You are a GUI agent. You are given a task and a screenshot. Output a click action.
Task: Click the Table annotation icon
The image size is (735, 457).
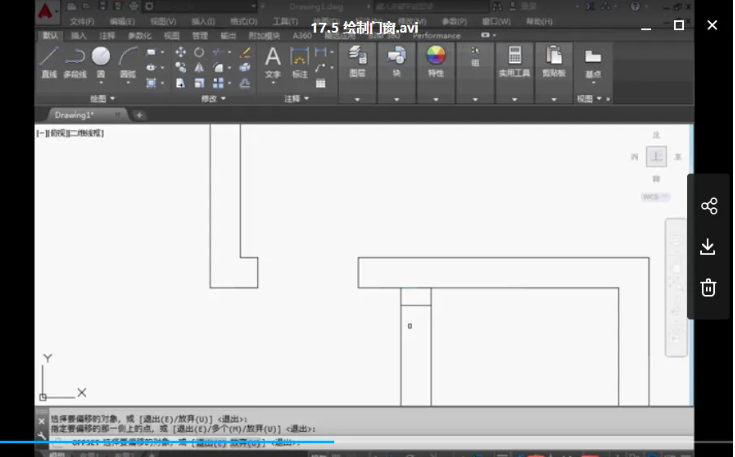321,83
